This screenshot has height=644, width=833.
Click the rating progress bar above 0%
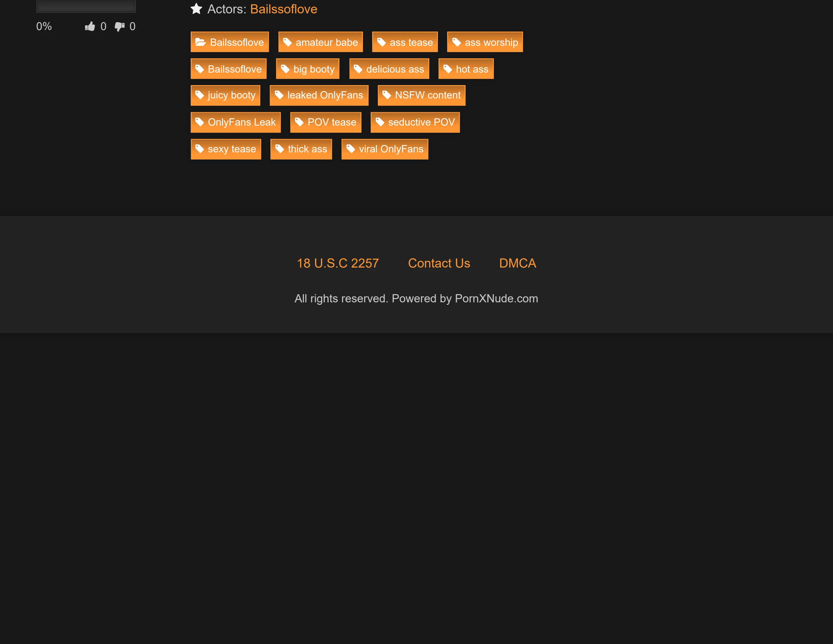(x=86, y=6)
